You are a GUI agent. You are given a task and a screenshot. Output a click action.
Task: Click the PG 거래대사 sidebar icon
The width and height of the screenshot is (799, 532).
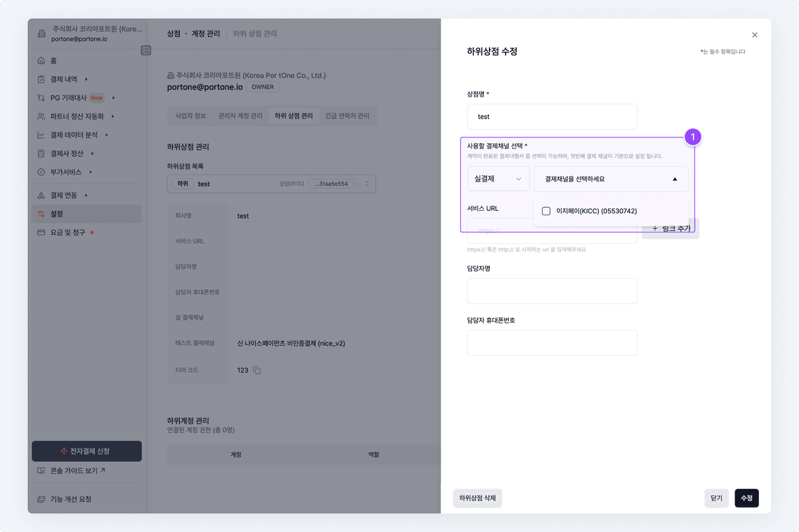(x=41, y=98)
